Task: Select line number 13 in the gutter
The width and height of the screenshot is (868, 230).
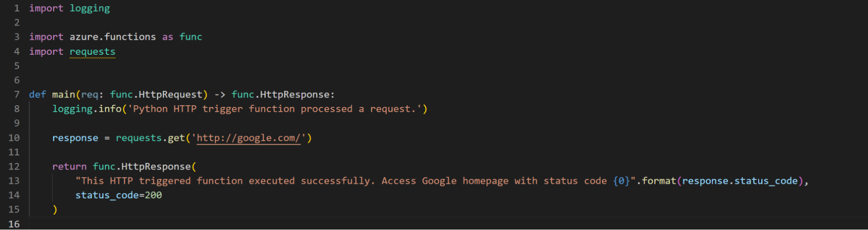Action: tap(14, 181)
